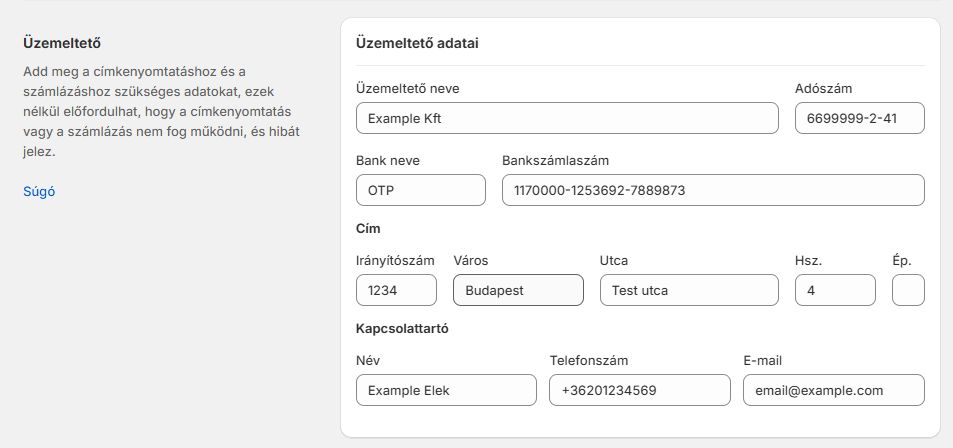This screenshot has width=953, height=448.
Task: Click the Bankszámlaszám label text
Action: point(555,160)
